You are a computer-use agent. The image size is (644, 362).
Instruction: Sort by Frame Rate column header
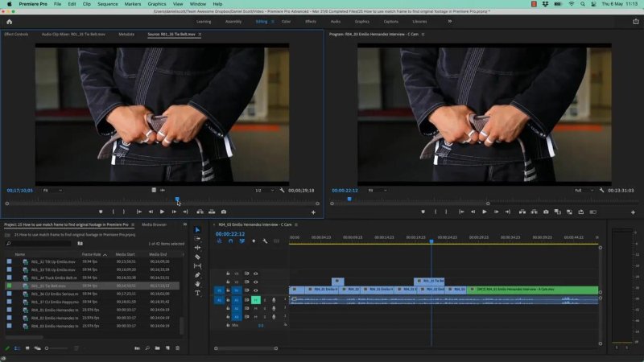click(x=91, y=254)
